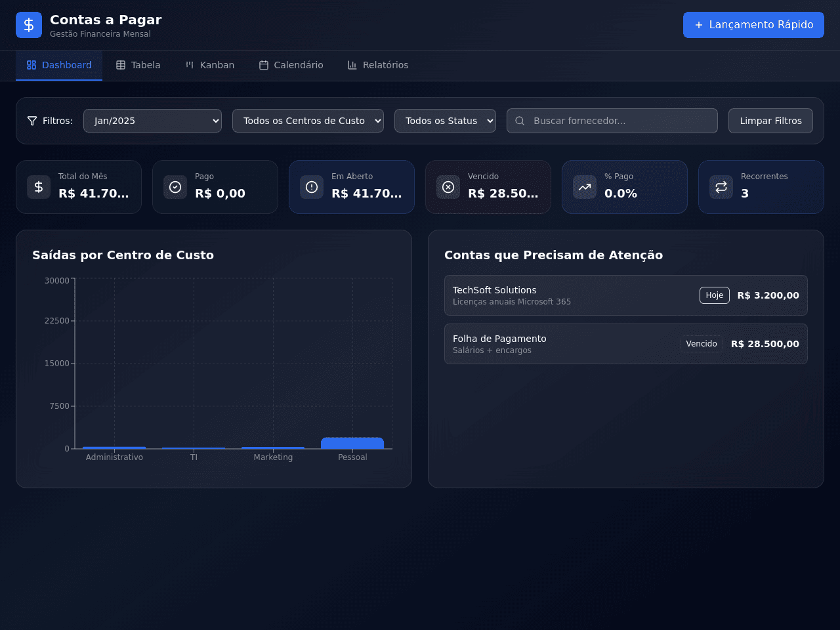Click the Lançamento Rápido button
The height and width of the screenshot is (630, 840).
click(753, 25)
